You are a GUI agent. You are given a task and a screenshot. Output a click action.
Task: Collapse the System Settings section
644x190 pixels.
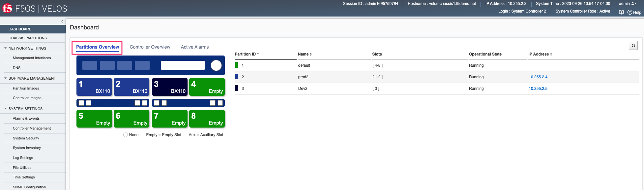(6, 109)
